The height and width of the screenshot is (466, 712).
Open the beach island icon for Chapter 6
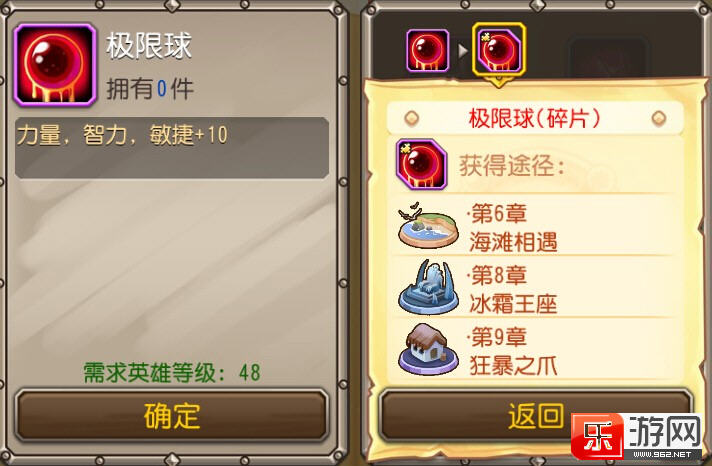pos(428,226)
